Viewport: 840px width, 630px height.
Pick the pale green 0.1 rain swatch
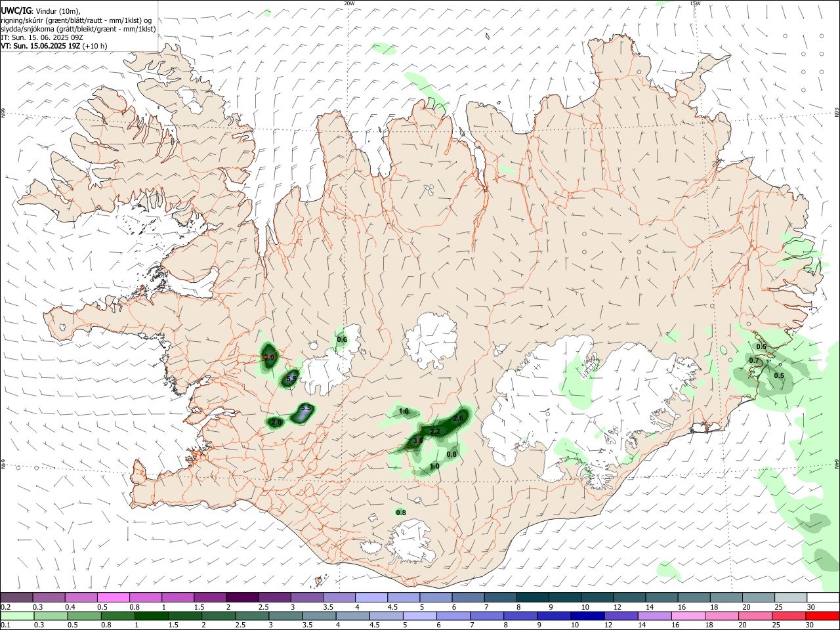point(17,616)
